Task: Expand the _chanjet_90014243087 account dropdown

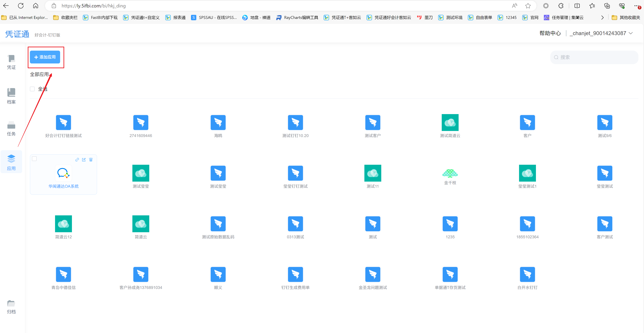Action: coord(601,33)
